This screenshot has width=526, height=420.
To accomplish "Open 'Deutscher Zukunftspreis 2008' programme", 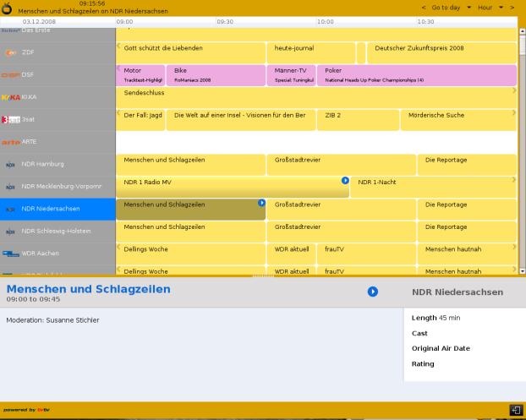I will [441, 52].
